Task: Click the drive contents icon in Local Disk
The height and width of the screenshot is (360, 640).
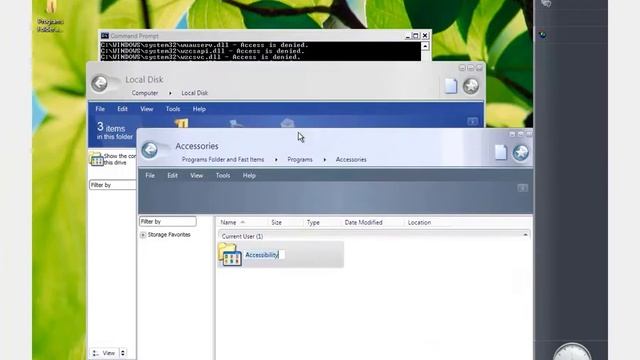Action: click(96, 159)
